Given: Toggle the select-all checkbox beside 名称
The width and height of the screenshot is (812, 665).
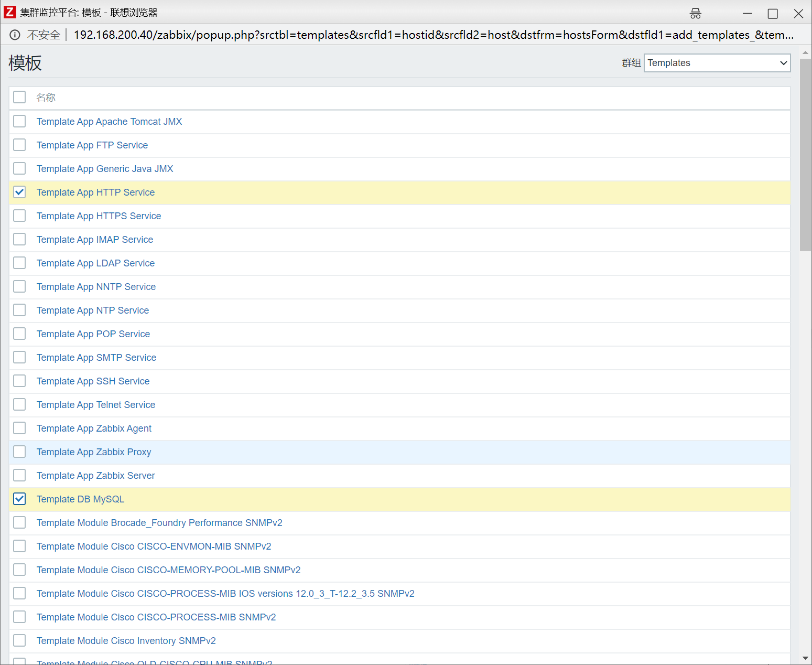Looking at the screenshot, I should click(19, 97).
